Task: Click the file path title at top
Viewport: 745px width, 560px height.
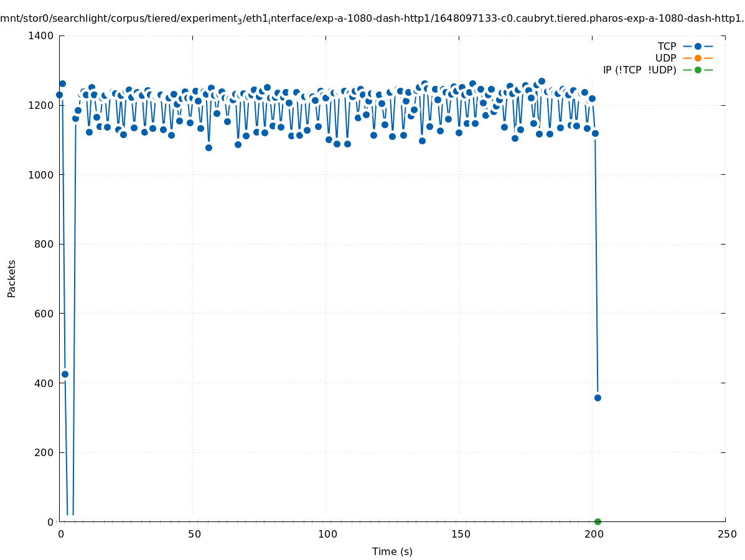Action: (x=372, y=19)
